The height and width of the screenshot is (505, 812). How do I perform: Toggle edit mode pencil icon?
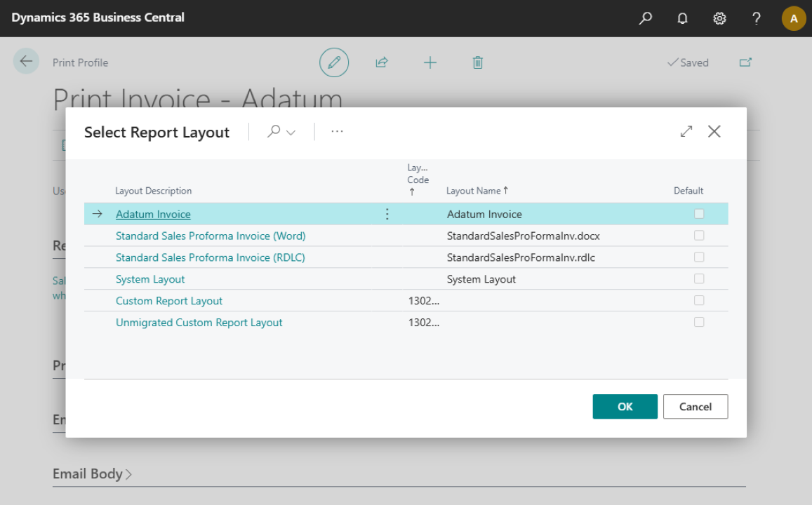tap(334, 62)
